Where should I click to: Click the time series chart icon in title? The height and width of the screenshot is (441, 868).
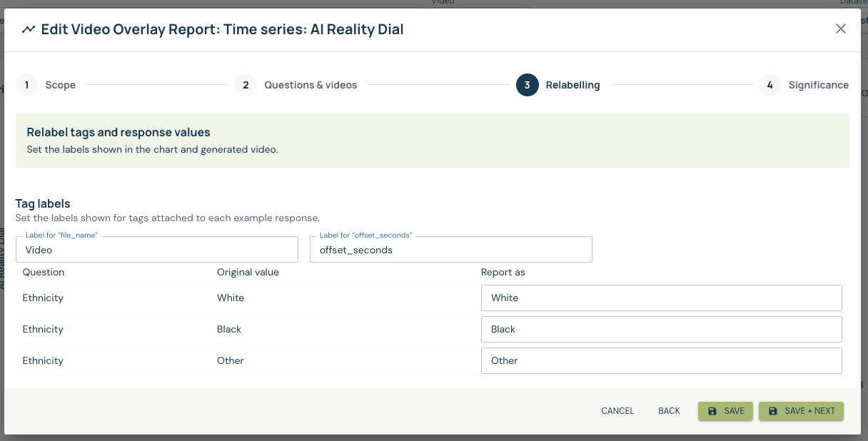[29, 29]
